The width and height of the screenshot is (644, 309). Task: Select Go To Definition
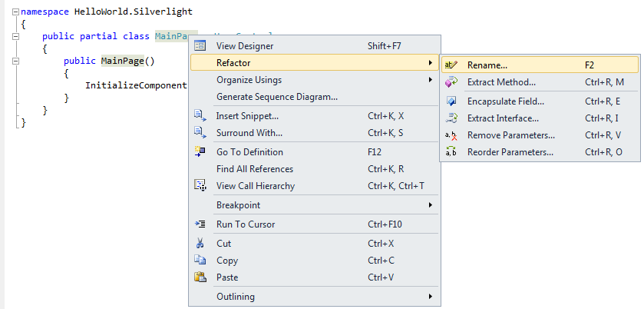click(314, 152)
